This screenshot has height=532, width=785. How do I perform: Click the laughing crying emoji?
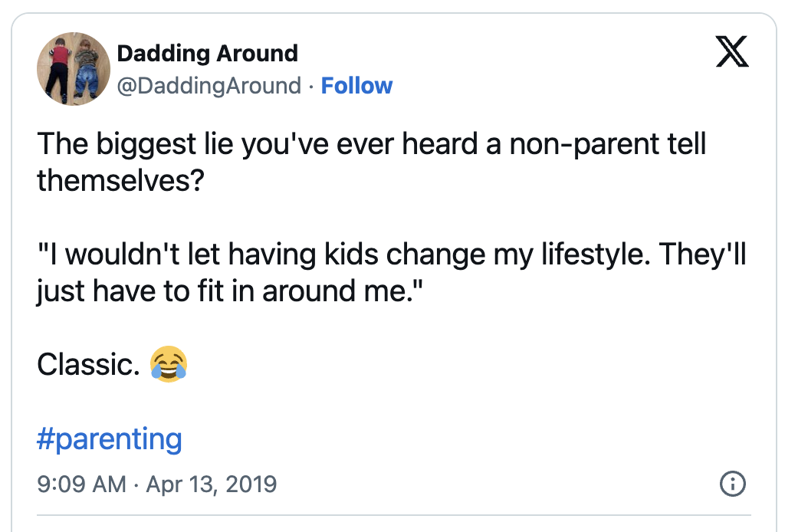click(169, 365)
